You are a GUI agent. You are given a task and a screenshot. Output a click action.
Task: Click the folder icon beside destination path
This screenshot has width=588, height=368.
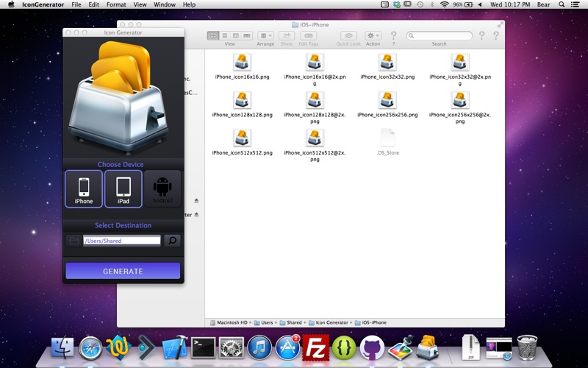[x=74, y=241]
